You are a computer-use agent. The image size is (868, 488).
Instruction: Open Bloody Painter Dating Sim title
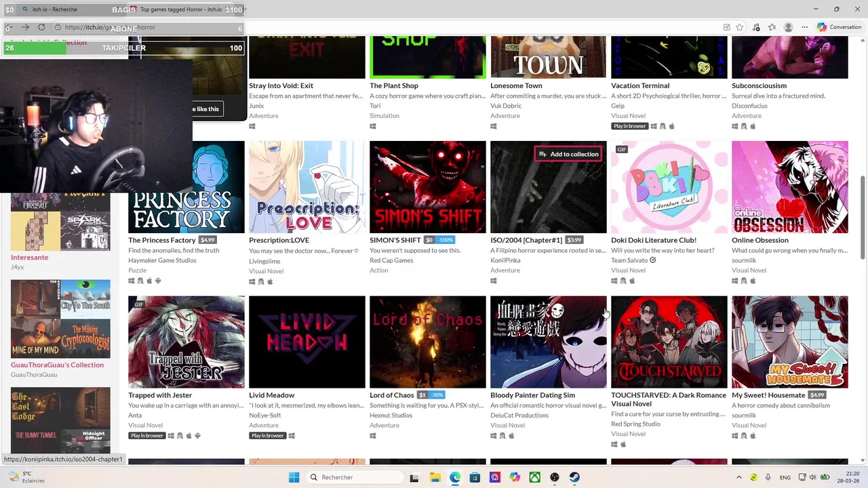532,395
